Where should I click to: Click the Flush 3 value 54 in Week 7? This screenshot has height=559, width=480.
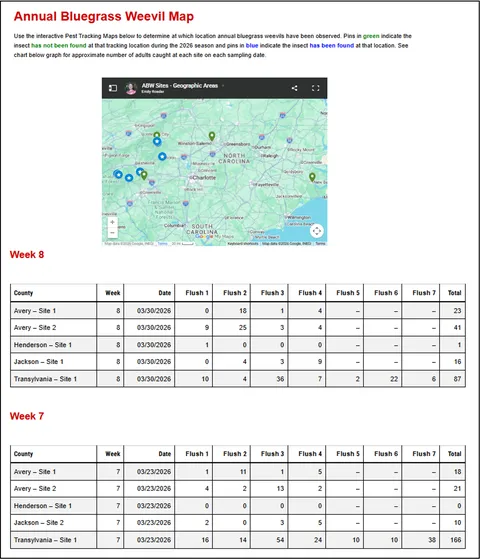pos(280,540)
